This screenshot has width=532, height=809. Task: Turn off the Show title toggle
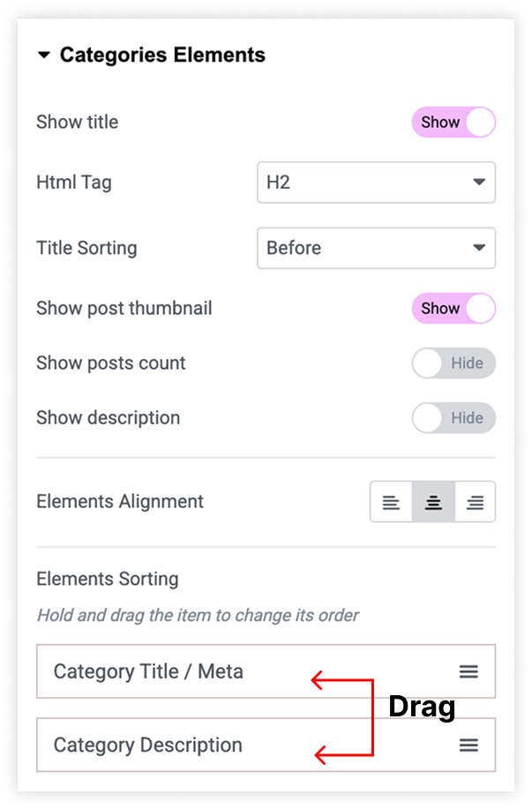(x=453, y=123)
